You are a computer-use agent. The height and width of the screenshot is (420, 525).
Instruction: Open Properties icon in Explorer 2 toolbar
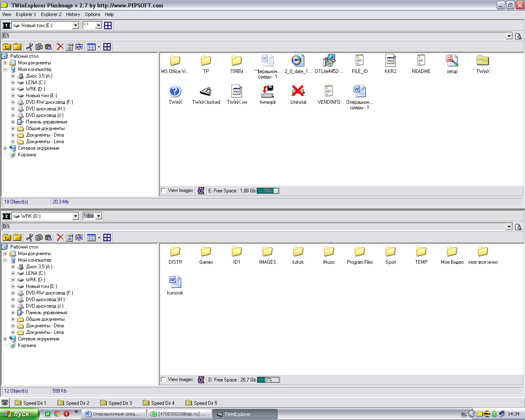[70, 237]
